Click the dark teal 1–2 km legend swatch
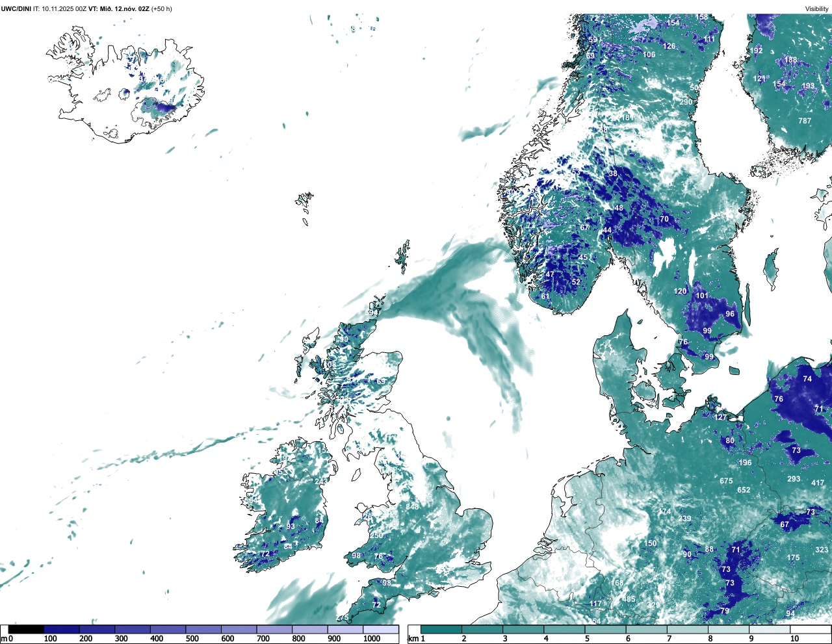The height and width of the screenshot is (644, 832). pos(441,630)
